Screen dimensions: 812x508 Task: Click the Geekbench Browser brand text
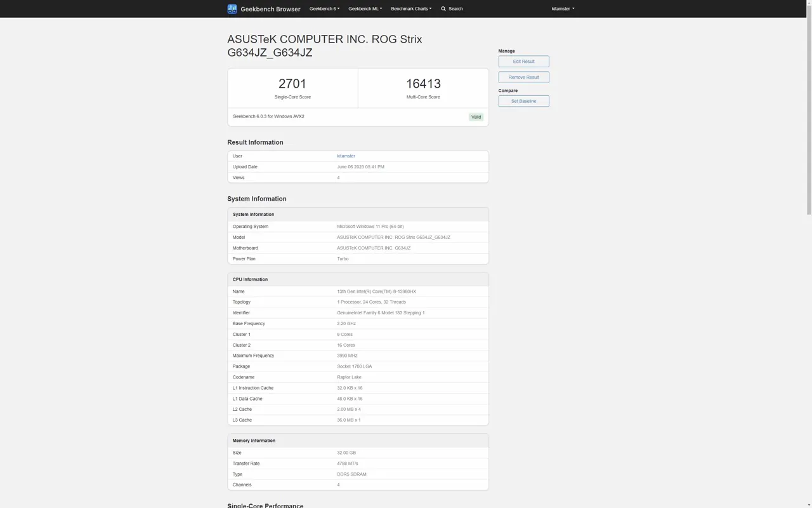click(271, 9)
